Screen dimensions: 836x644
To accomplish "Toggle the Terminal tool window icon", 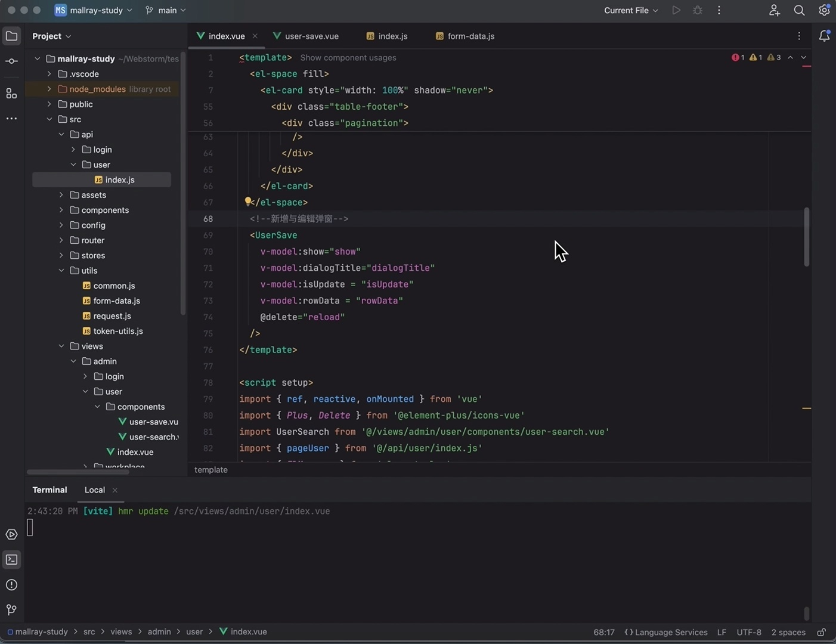I will pos(11,559).
